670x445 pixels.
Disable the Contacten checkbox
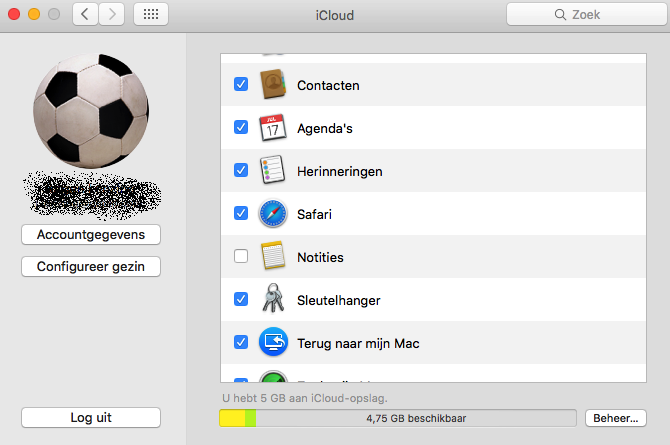(x=241, y=84)
